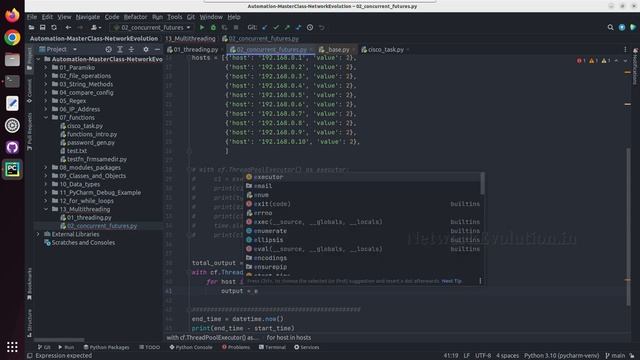Image resolution: width=640 pixels, height=360 pixels.
Task: Show Git history clock icon
Action: point(310,27)
